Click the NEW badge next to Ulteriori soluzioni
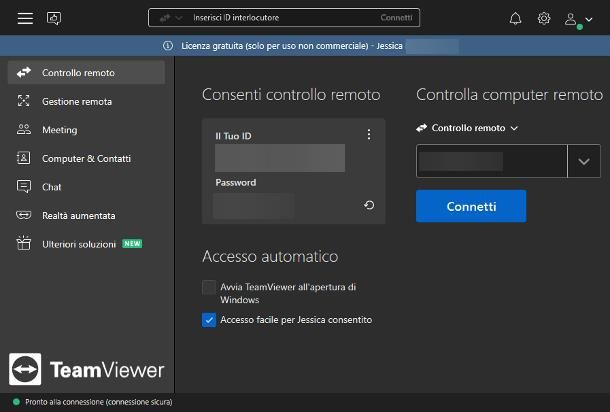Screen dimensions: 610x412 (132, 244)
